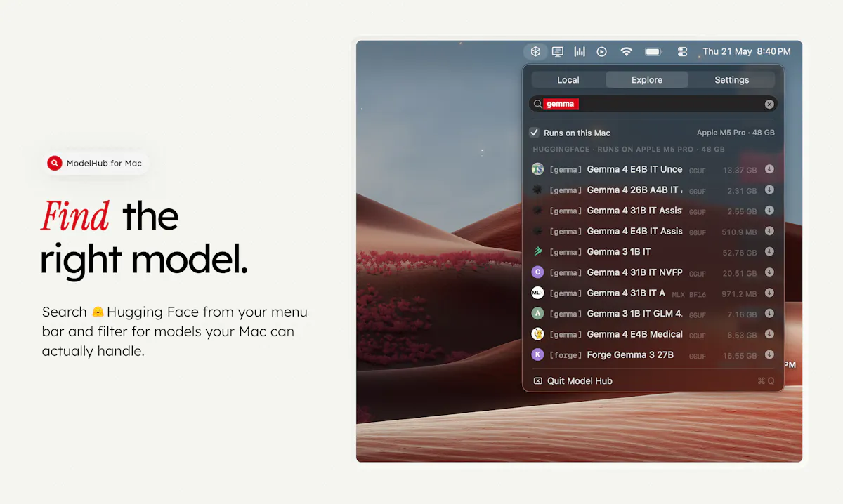Click the search field containing gemma
The image size is (843, 504).
tap(653, 104)
